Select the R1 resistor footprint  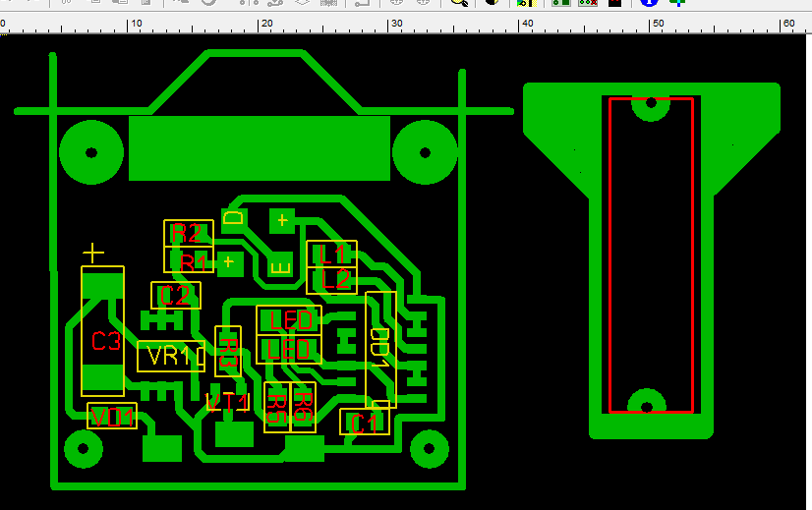[188, 260]
